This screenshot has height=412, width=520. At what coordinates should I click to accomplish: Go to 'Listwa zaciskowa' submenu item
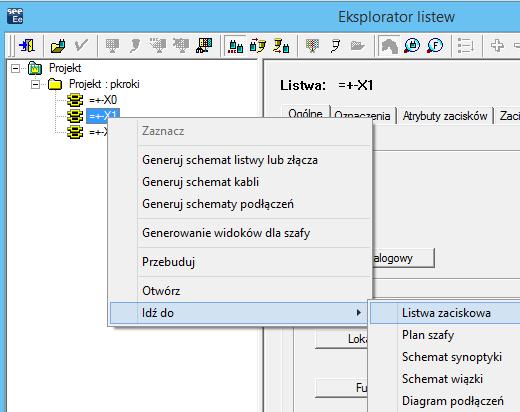coord(446,313)
